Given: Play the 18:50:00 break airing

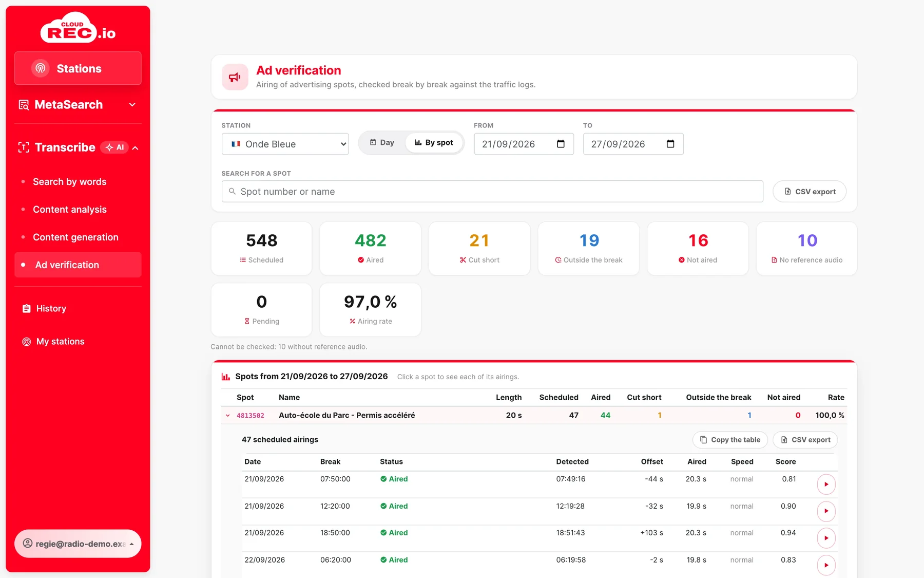Looking at the screenshot, I should (826, 538).
